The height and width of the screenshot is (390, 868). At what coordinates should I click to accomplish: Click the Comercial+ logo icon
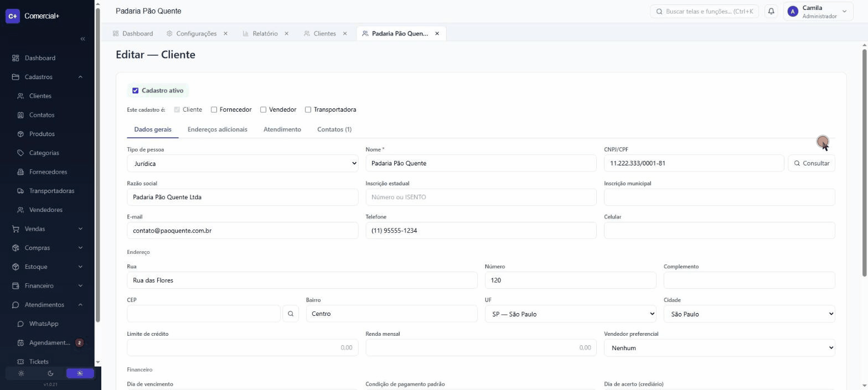13,16
